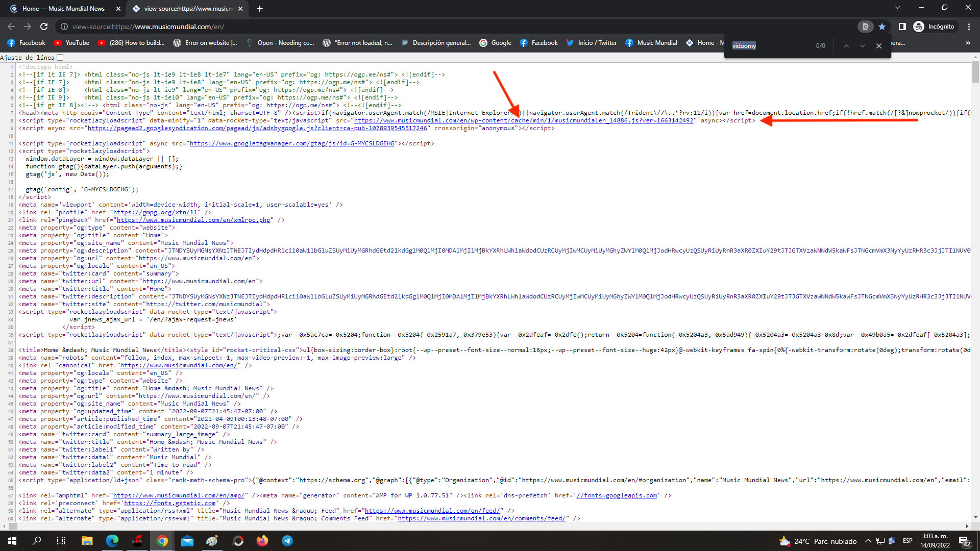Image resolution: width=980 pixels, height=551 pixels.
Task: Show more bookmarks with the overflow chevron
Action: (x=968, y=43)
